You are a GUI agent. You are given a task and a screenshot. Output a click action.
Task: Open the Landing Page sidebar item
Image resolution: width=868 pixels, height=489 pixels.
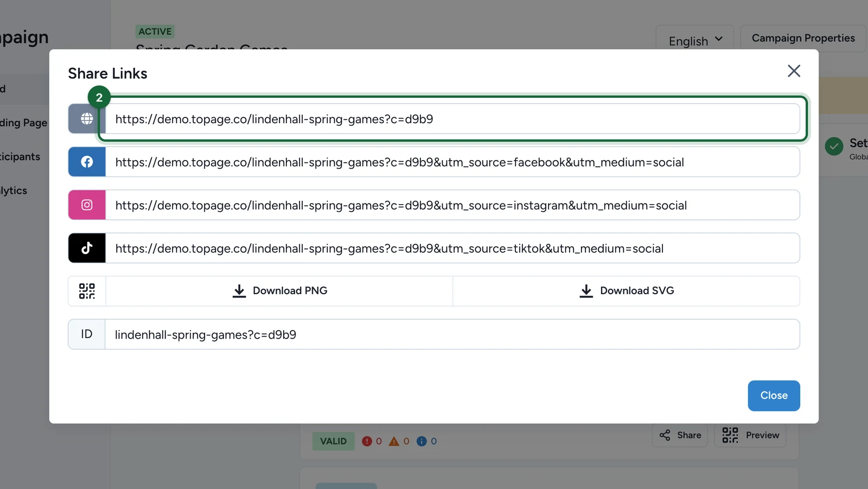(24, 123)
